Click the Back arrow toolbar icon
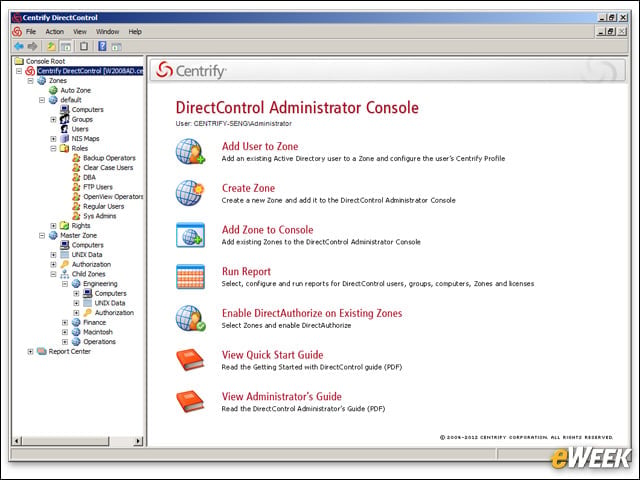640x480 pixels. click(x=19, y=46)
